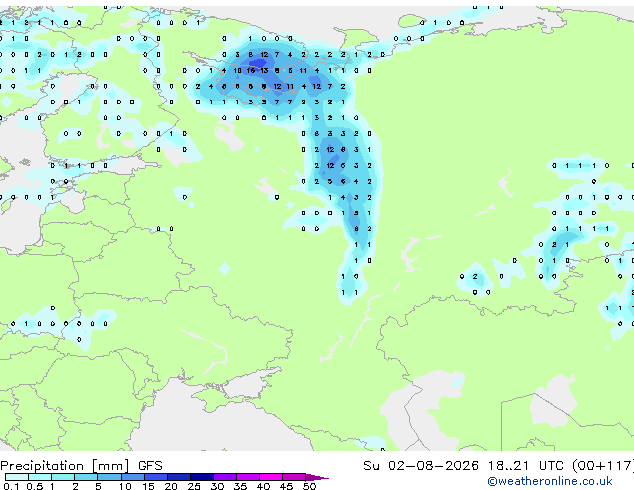This screenshot has height=490, width=634.
Task: Select the forecast date "Su 02-08-2026 18..21 UTC (00+117)"
Action: pyautogui.click(x=498, y=466)
